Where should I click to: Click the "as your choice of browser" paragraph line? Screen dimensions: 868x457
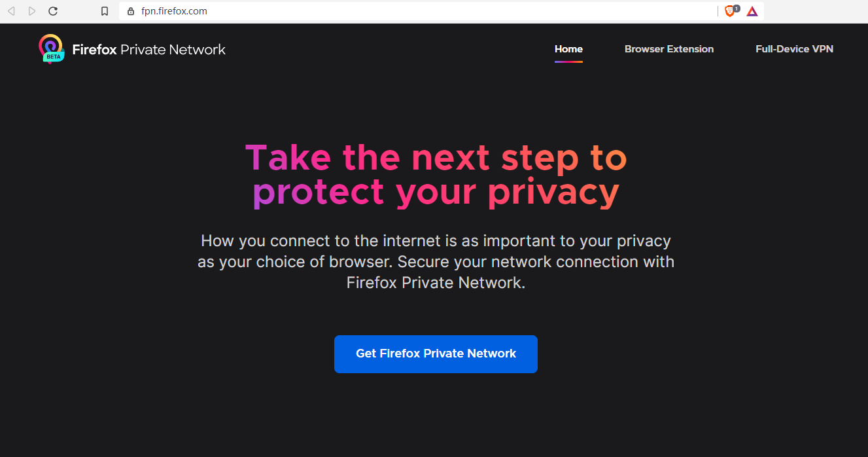click(436, 262)
